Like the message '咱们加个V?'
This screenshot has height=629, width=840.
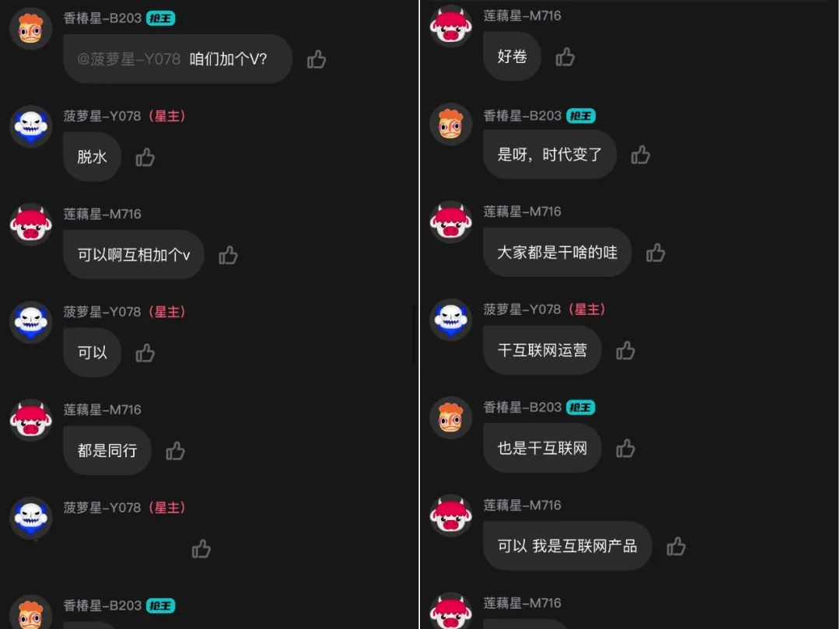(x=317, y=59)
